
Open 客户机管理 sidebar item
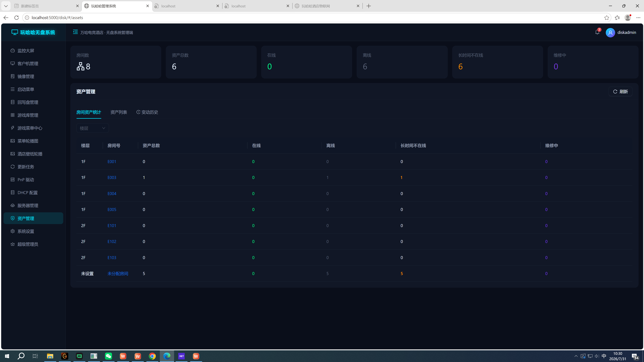tap(33, 64)
